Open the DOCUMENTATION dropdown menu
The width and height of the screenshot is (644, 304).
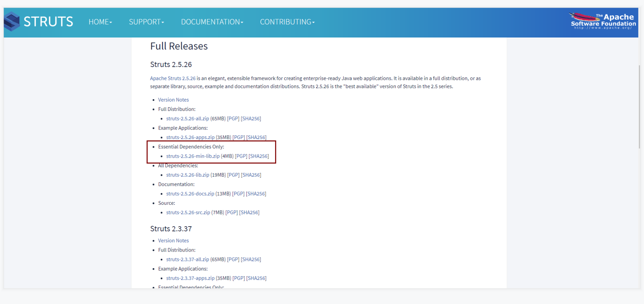pyautogui.click(x=212, y=22)
